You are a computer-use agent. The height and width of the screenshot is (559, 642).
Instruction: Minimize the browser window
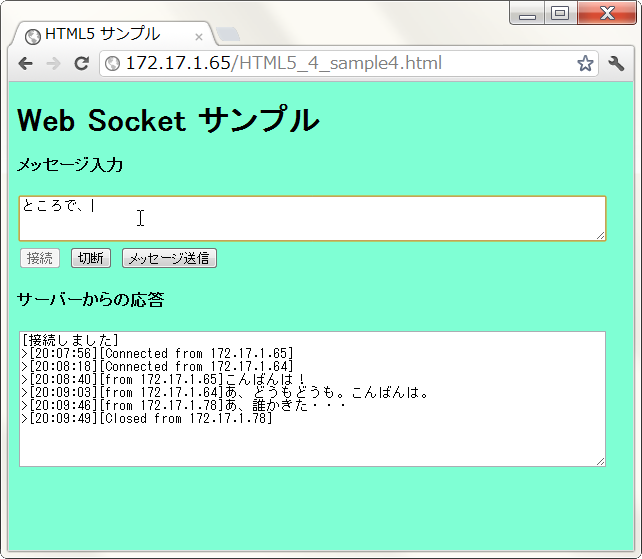click(x=527, y=14)
